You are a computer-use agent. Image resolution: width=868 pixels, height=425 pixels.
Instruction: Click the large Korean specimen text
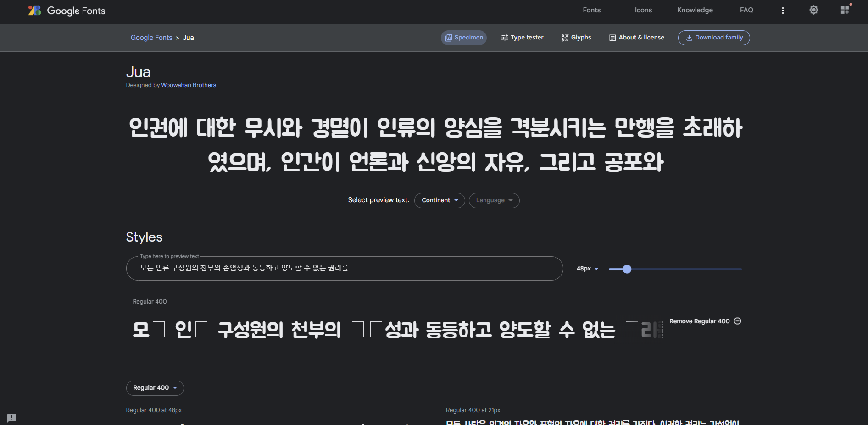[435, 145]
